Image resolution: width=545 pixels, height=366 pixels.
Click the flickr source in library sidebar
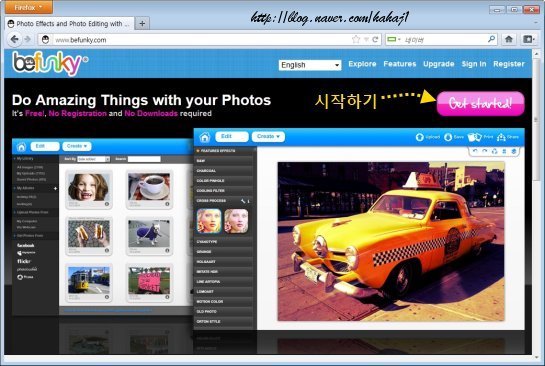(x=24, y=261)
